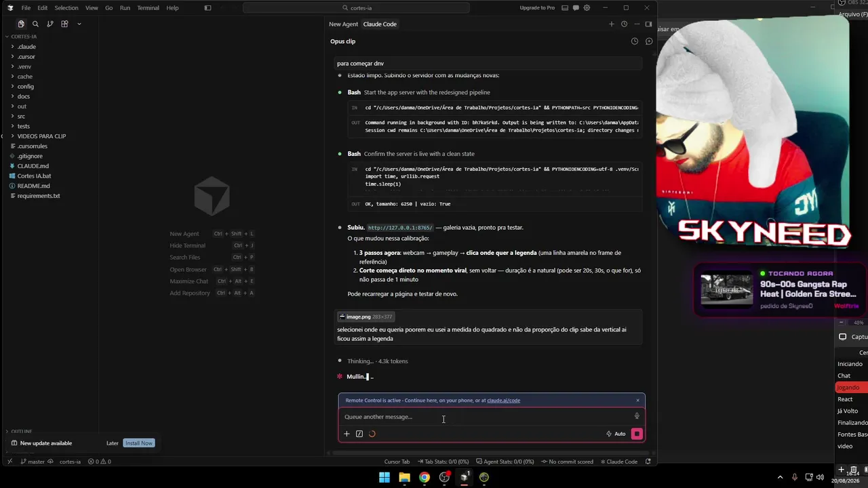Viewport: 868px width, 488px height.
Task: Open slash commands icon in the message box
Action: [359, 434]
